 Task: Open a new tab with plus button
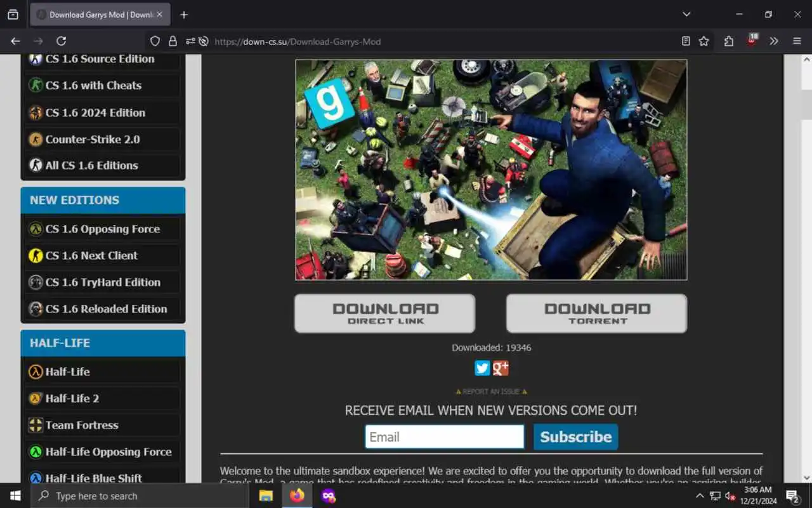coord(184,15)
